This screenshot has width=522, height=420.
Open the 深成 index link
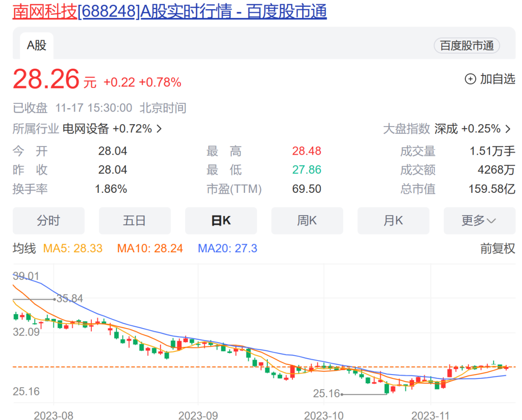(446, 129)
